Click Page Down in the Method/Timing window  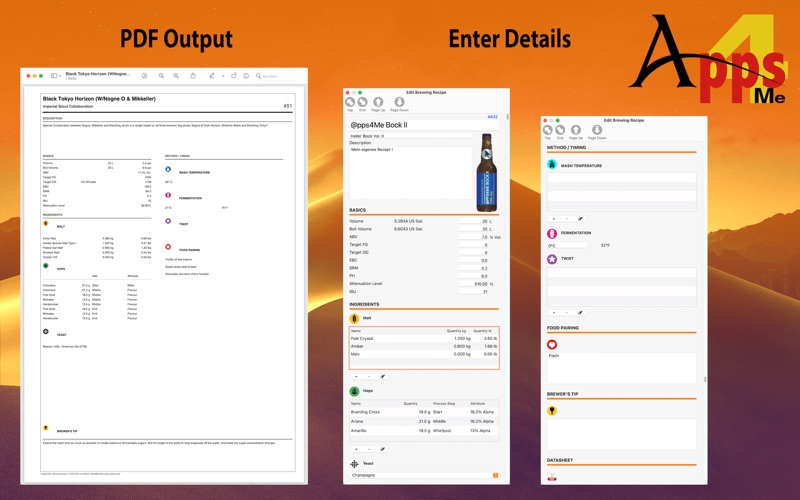(x=597, y=130)
